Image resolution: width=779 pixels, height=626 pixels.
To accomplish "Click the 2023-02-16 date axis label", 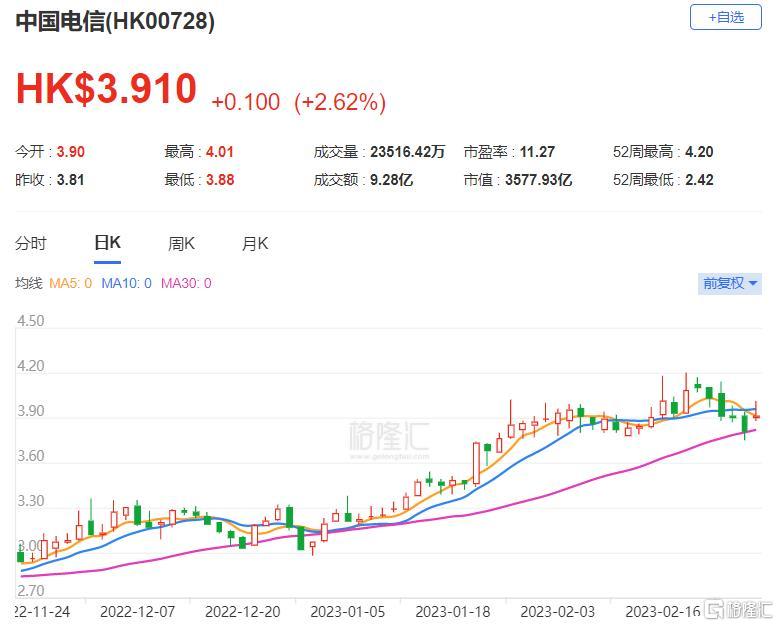I will (x=663, y=612).
